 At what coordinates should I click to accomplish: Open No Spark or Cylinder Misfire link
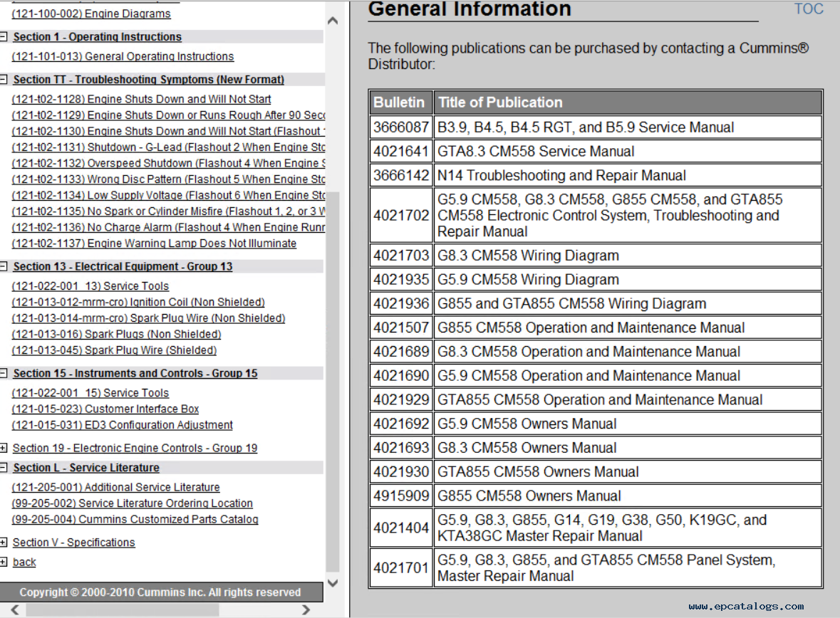coord(168,211)
